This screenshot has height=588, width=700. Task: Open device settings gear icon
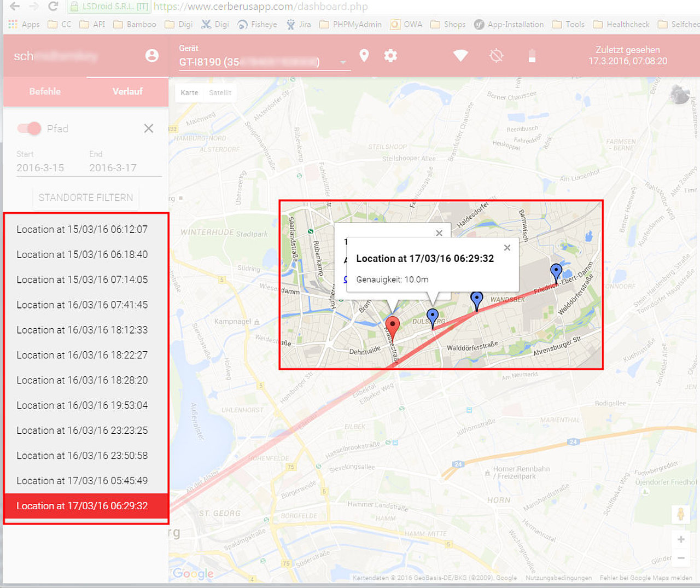coord(390,55)
